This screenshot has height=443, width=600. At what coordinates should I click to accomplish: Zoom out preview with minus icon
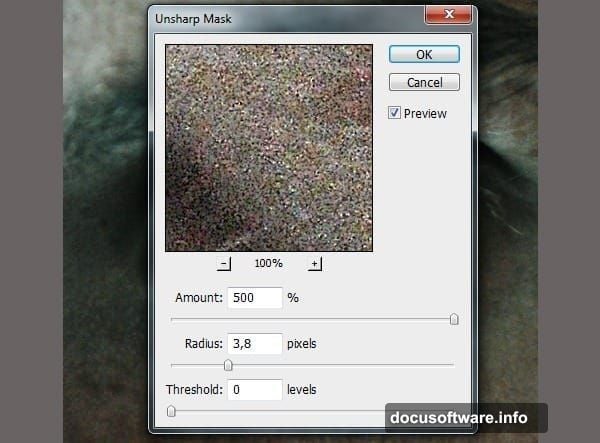[224, 264]
